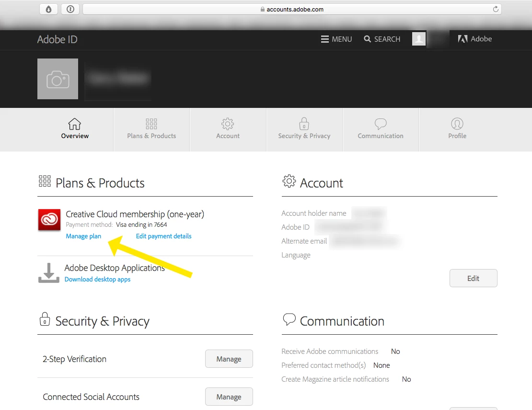Image resolution: width=532 pixels, height=410 pixels.
Task: Click the user avatar icon in header
Action: point(419,39)
